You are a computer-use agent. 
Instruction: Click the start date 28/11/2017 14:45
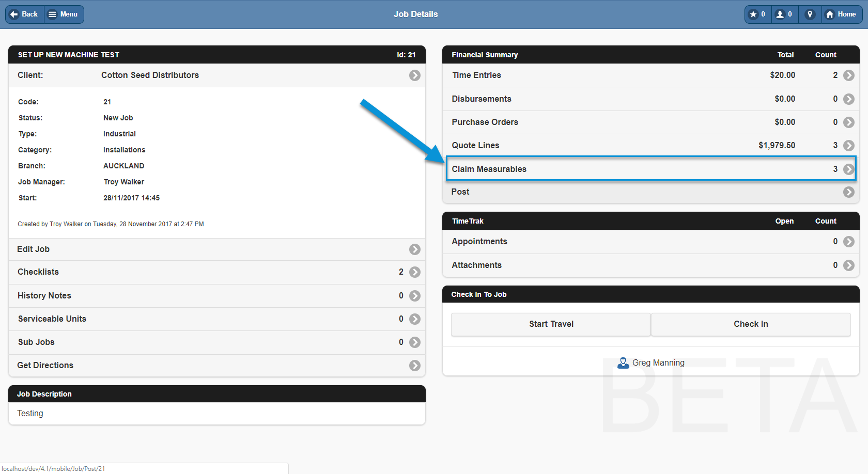click(131, 198)
